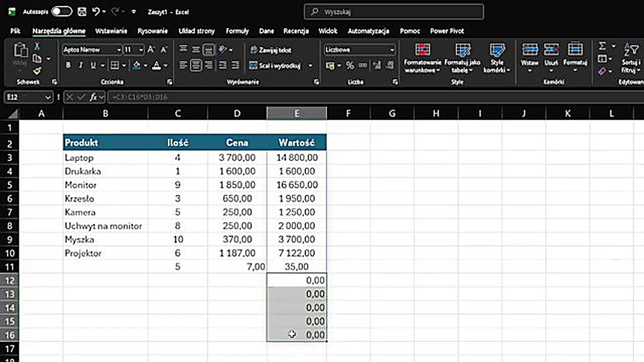
Task: Open the Wstawianie ribbon tab
Action: [111, 31]
